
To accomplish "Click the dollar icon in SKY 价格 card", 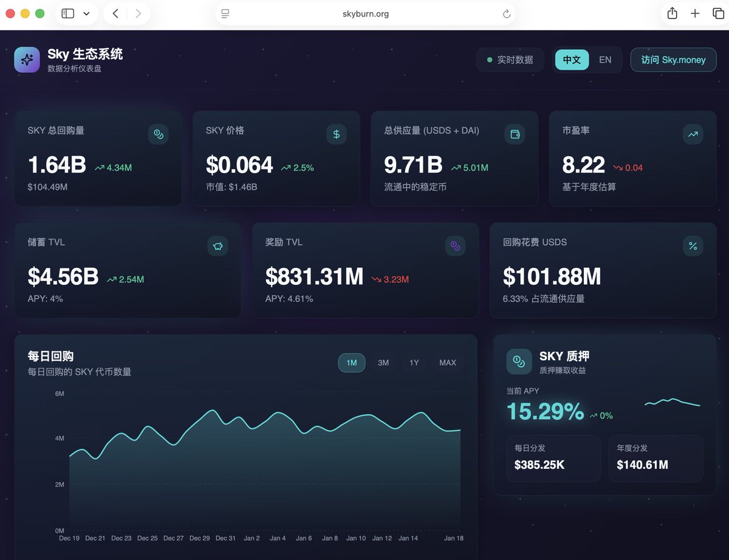I will (337, 134).
